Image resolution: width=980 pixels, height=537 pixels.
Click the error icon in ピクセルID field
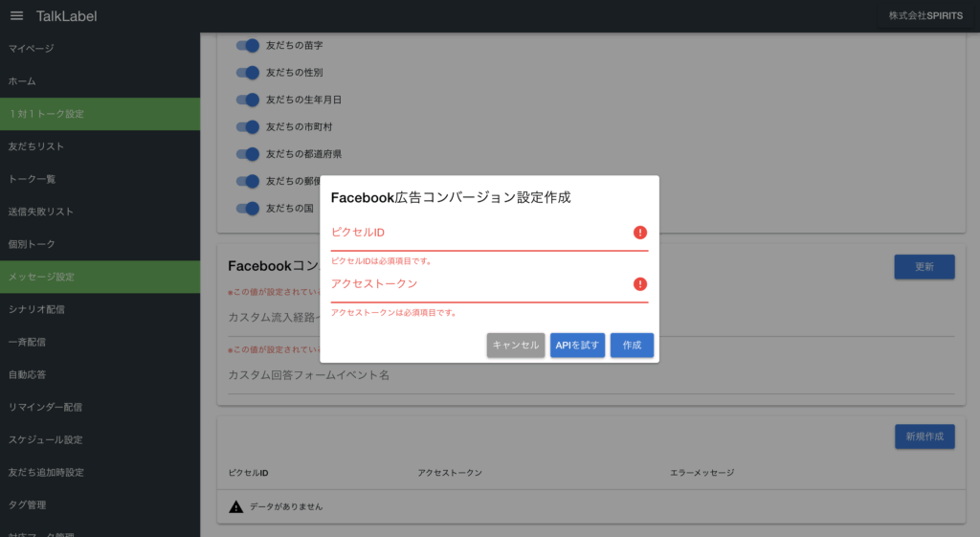pos(639,233)
